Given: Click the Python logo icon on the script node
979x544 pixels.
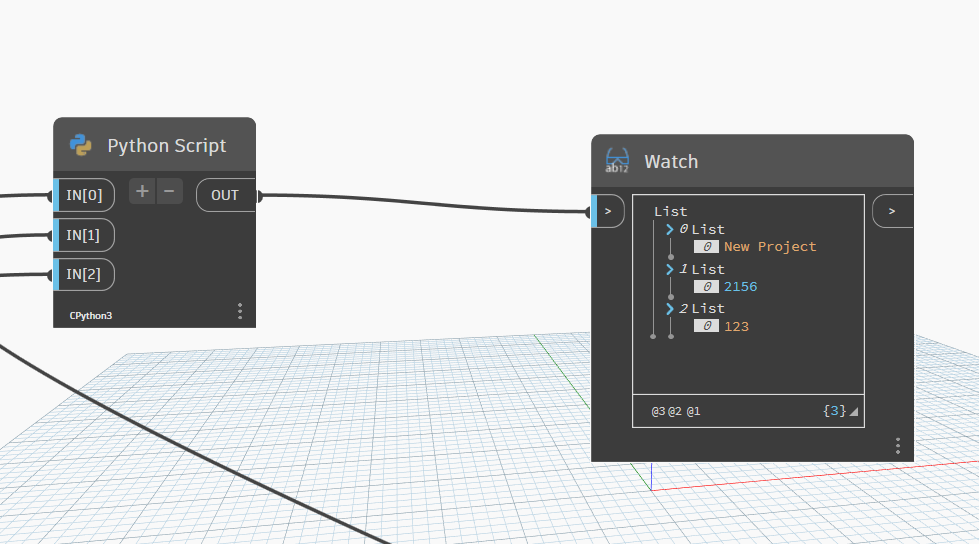Looking at the screenshot, I should (x=81, y=145).
